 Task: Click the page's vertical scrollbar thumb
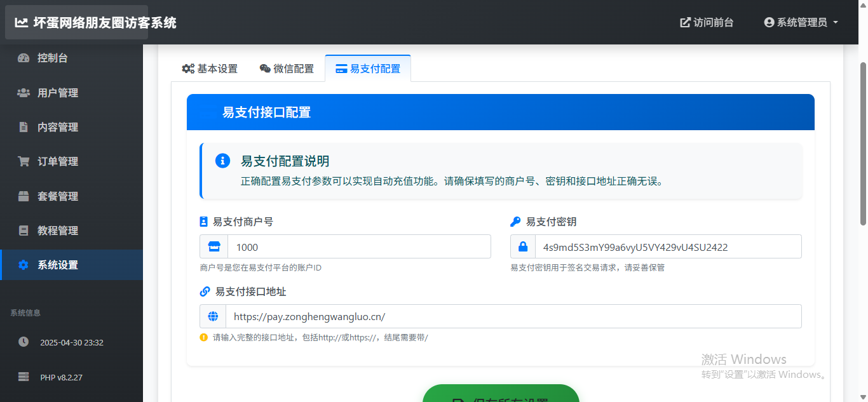pyautogui.click(x=863, y=144)
